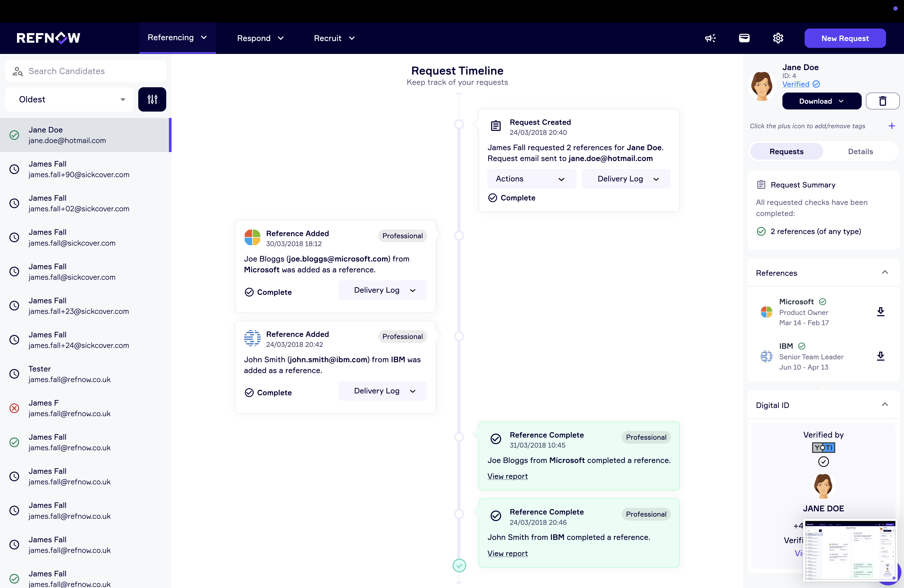Download the IBM reference

pos(880,356)
